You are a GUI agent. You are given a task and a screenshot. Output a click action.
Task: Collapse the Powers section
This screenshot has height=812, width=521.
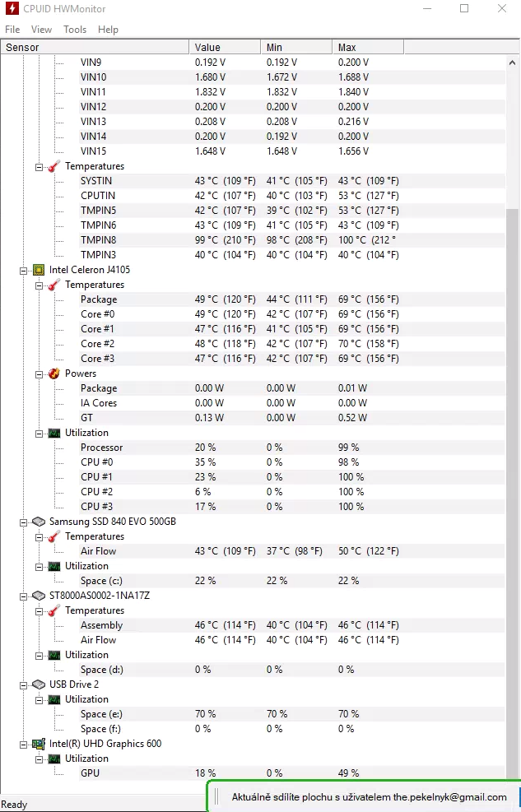39,374
